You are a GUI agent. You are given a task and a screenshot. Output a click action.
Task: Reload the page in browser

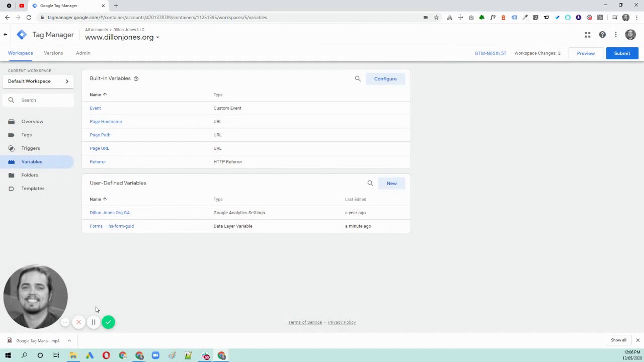pos(29,18)
